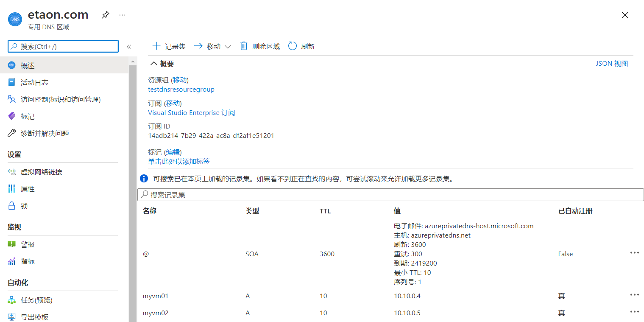Sort by the TTL column header
Screen dimensions: 644x322
point(325,211)
